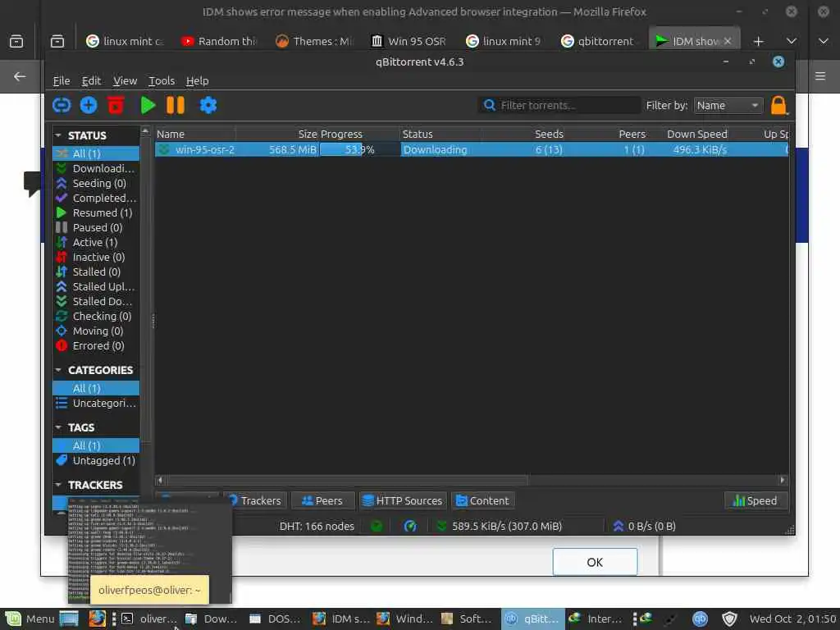Select All (1) under STATUS

[x=96, y=153]
